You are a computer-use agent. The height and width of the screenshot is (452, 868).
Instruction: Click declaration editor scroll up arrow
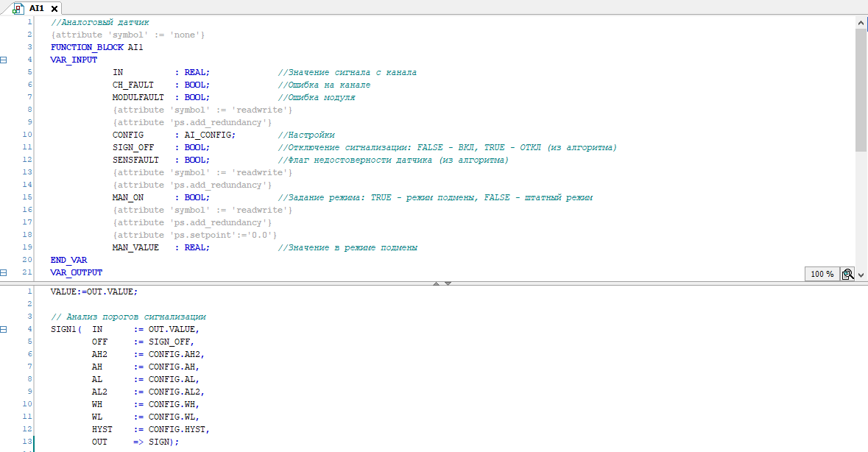click(861, 24)
